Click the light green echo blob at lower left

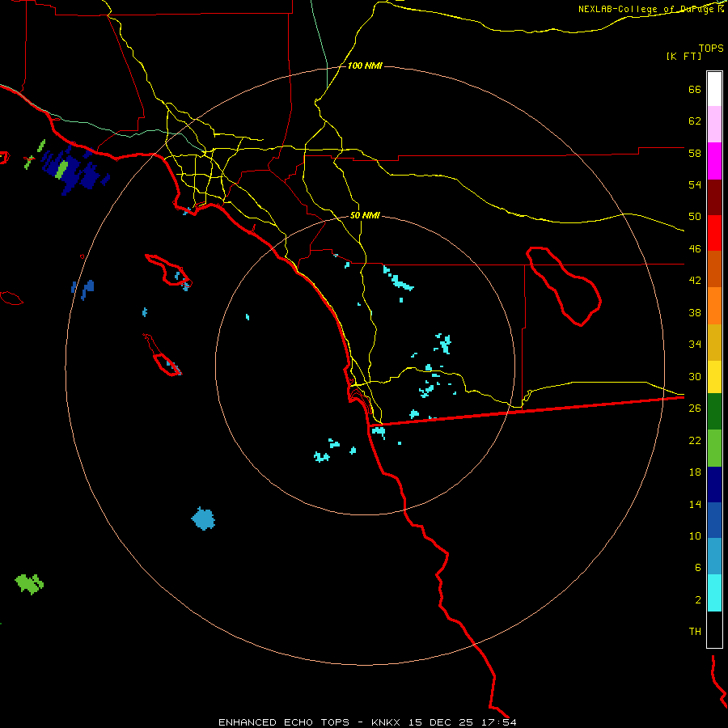click(x=29, y=583)
